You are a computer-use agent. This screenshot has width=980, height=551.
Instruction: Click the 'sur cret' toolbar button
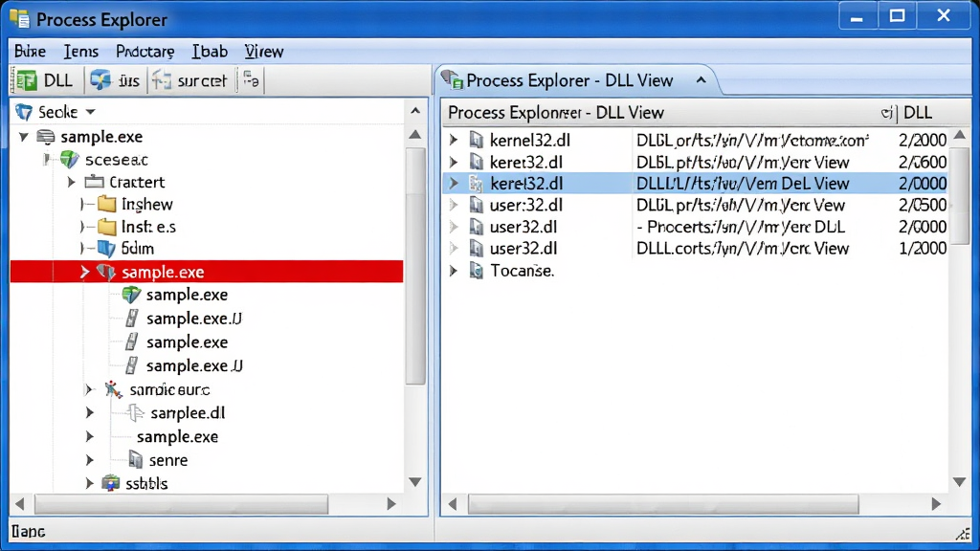tap(190, 80)
